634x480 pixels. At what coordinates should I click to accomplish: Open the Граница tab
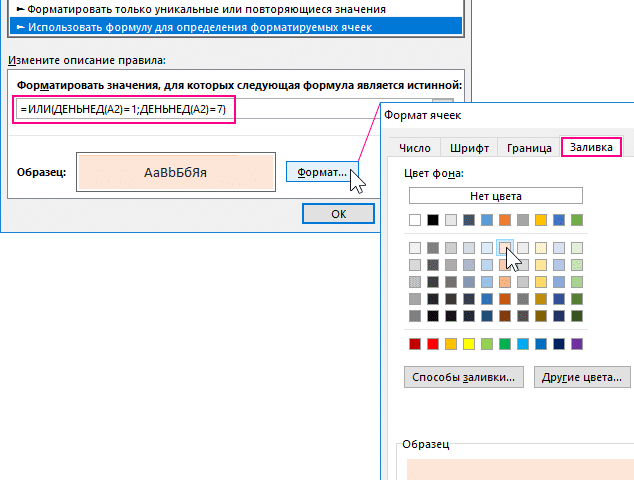pos(529,148)
